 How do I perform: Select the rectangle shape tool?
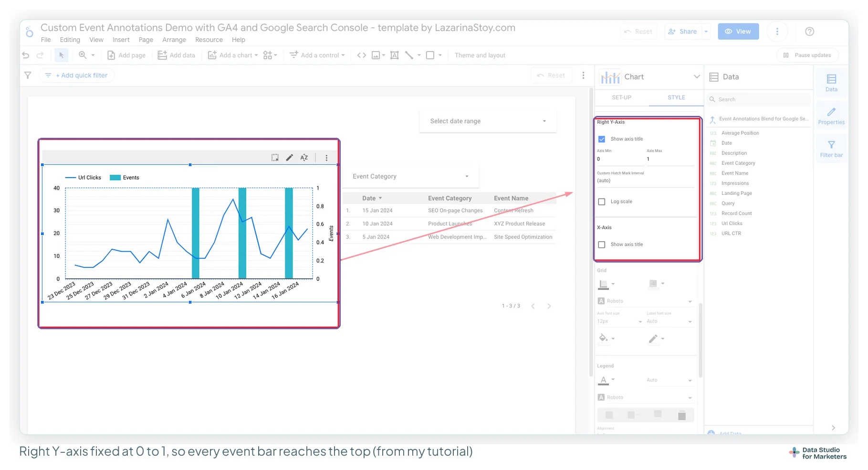click(430, 55)
